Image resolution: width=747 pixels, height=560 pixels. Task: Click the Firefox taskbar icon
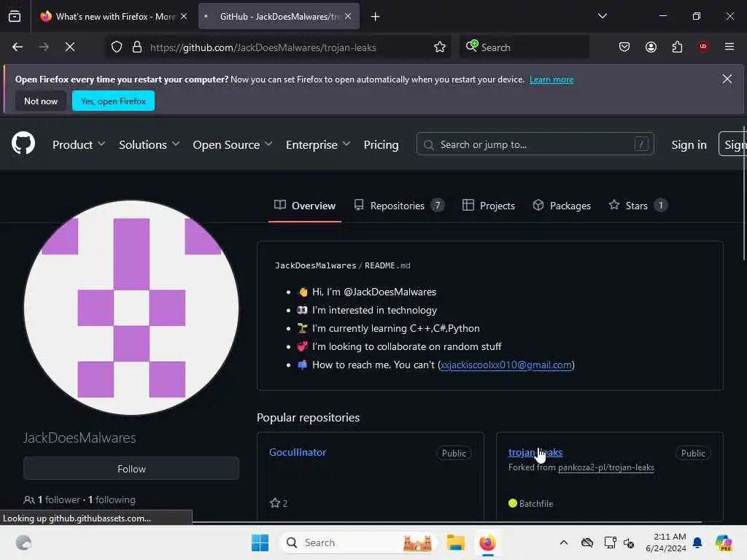pyautogui.click(x=487, y=542)
